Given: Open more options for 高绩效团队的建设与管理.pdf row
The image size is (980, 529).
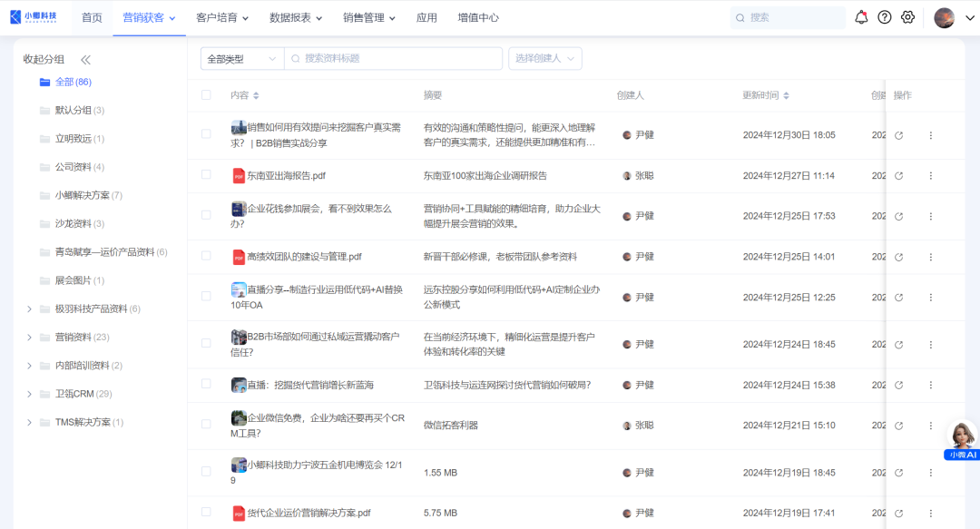Looking at the screenshot, I should (930, 257).
